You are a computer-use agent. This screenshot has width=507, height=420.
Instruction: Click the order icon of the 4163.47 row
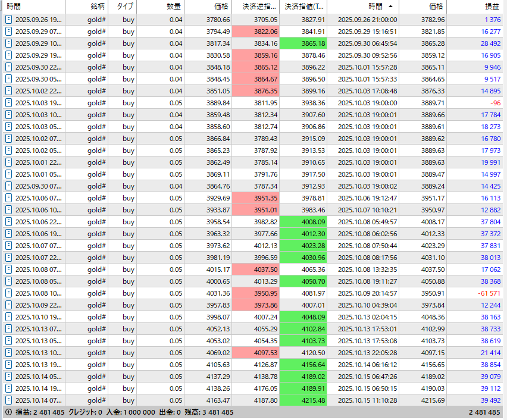[x=9, y=400]
